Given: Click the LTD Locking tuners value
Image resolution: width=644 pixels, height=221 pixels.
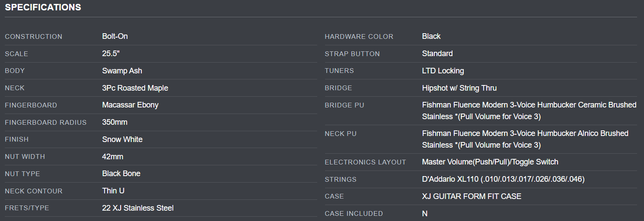Looking at the screenshot, I should tap(443, 71).
